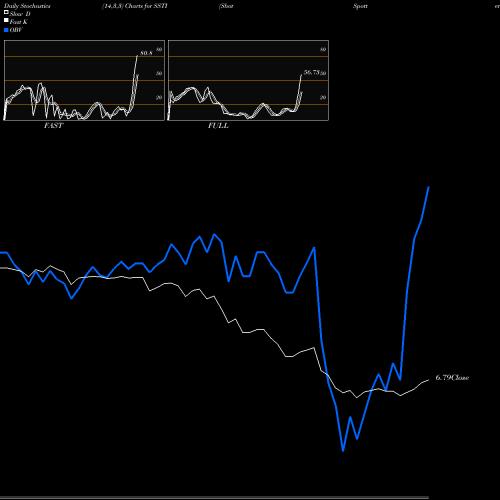Image resolution: width=500 pixels, height=500 pixels.
Task: Click the 'Charts for SSTI' heading text
Action: pos(146,6)
